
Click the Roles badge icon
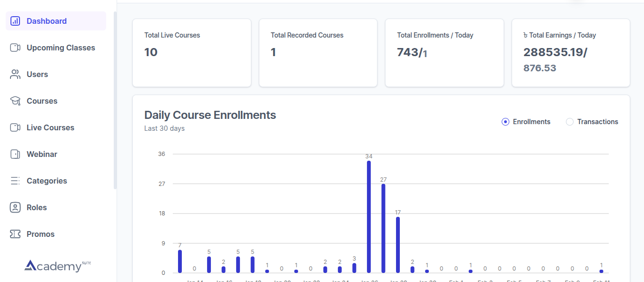pos(15,207)
